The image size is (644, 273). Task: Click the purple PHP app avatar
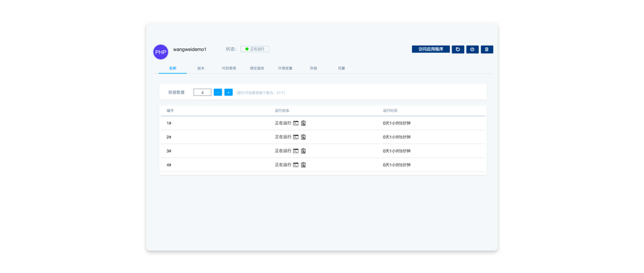click(161, 52)
